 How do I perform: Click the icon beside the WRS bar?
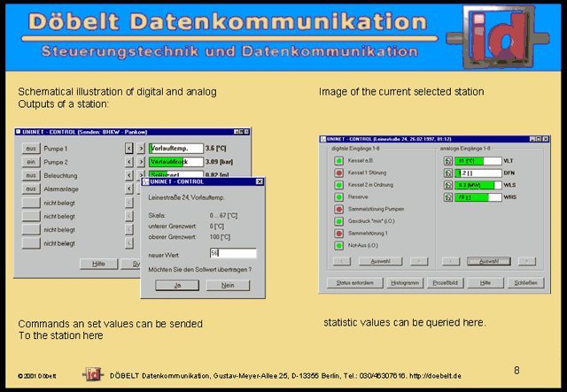(448, 197)
